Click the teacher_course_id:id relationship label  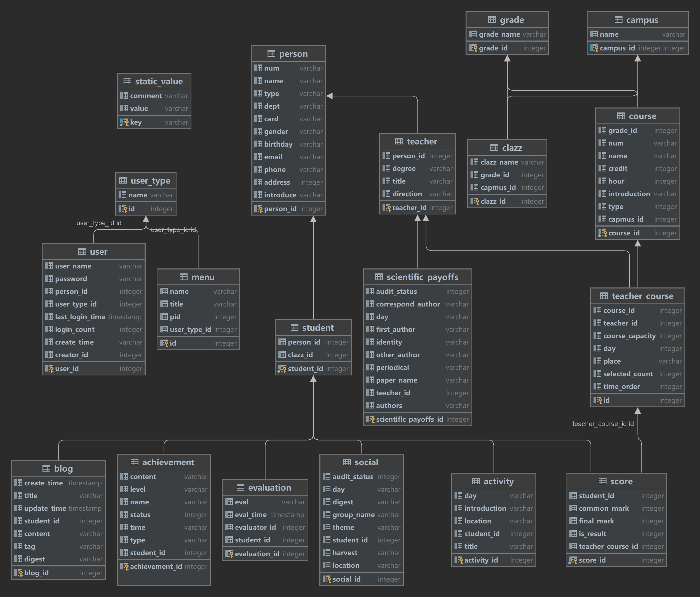coord(603,424)
